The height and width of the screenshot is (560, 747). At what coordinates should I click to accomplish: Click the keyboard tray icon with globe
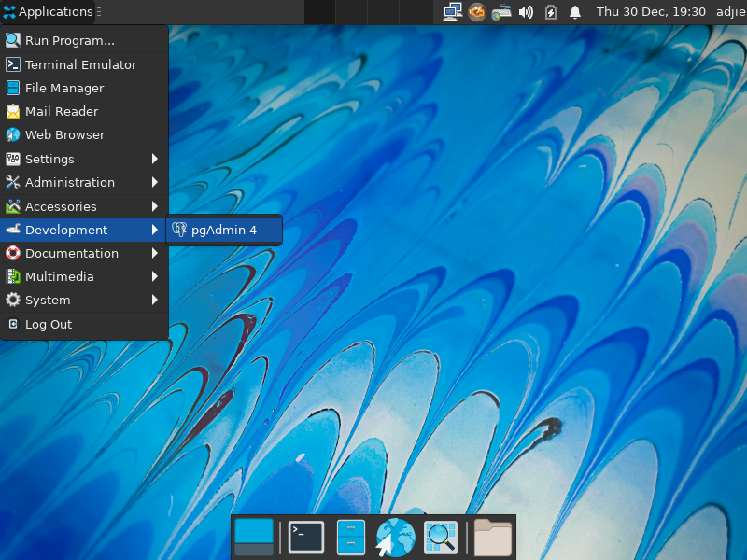[501, 12]
